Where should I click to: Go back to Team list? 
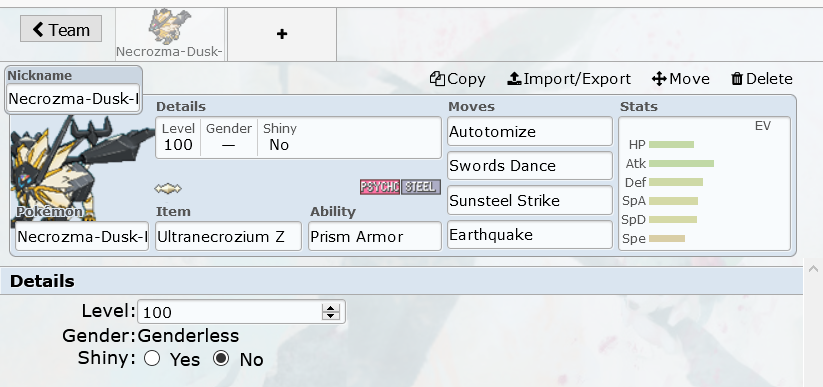click(x=61, y=29)
